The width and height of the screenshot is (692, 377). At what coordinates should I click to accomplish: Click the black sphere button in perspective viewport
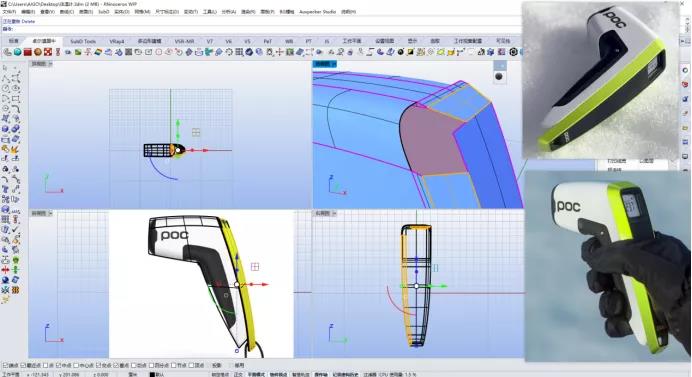(x=499, y=76)
